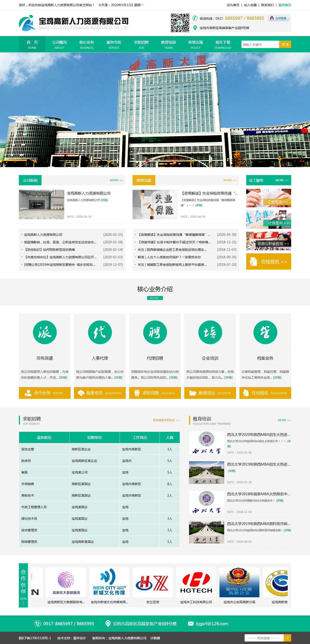Screen dimensions: 310x644
Task: Click the orange 搜索 search button
Action: 285,44
